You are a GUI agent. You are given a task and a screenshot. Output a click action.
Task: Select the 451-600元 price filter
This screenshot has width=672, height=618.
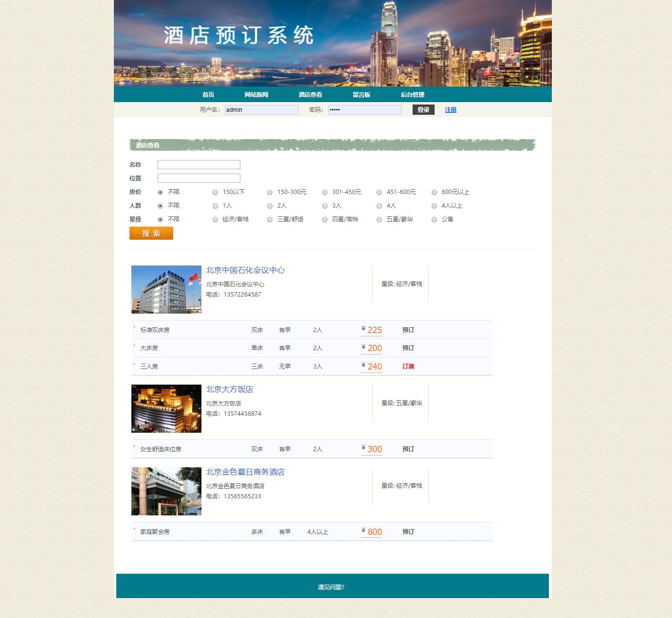(x=379, y=192)
